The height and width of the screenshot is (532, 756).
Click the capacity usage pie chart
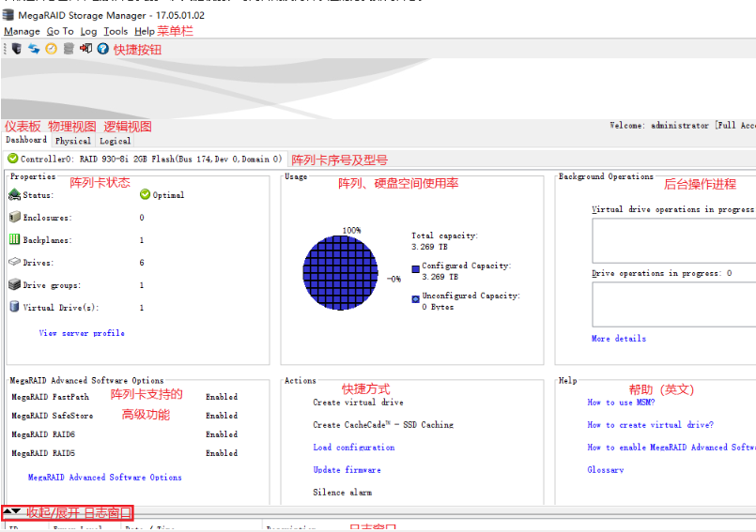point(339,273)
